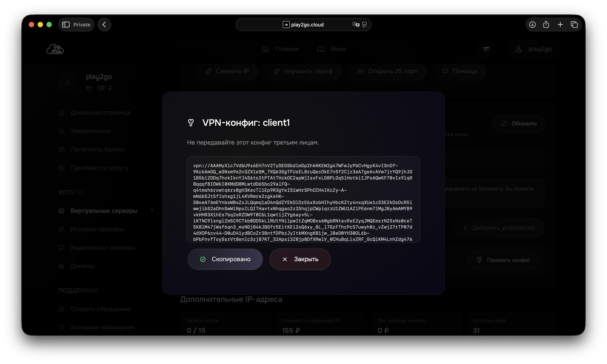Open the Safari downloads icon
The image size is (607, 364).
[532, 25]
